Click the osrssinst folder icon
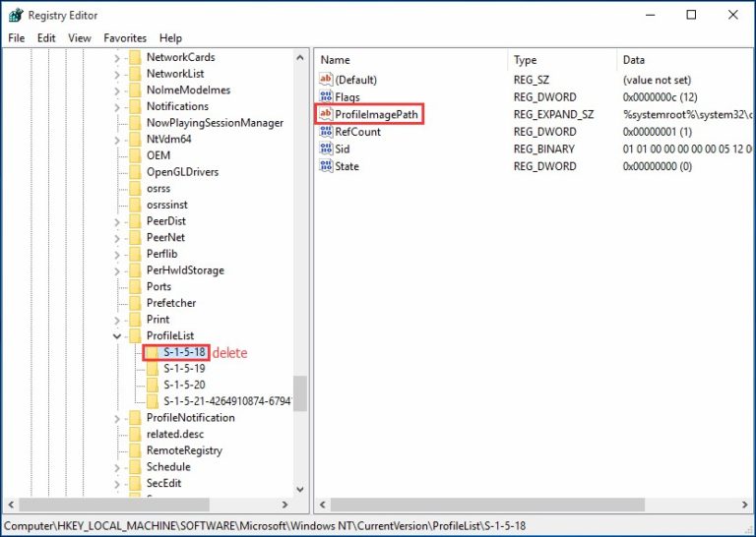 (x=135, y=205)
